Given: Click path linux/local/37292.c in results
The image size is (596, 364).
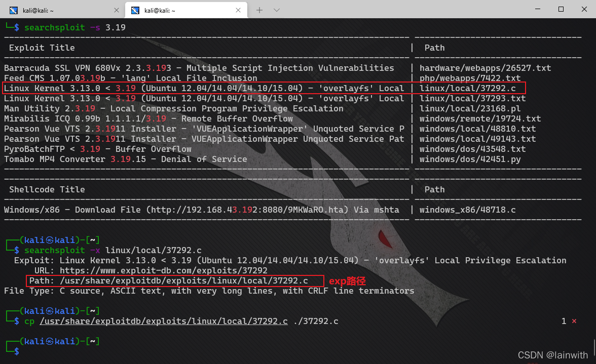Looking at the screenshot, I should (x=467, y=89).
